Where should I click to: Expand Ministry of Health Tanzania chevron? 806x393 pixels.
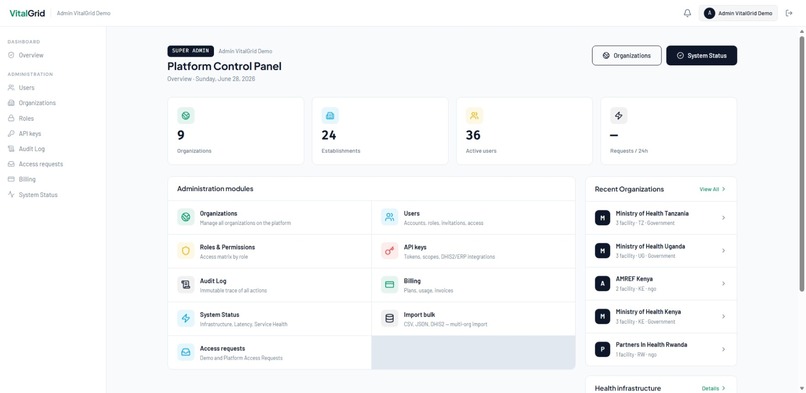[x=723, y=218]
